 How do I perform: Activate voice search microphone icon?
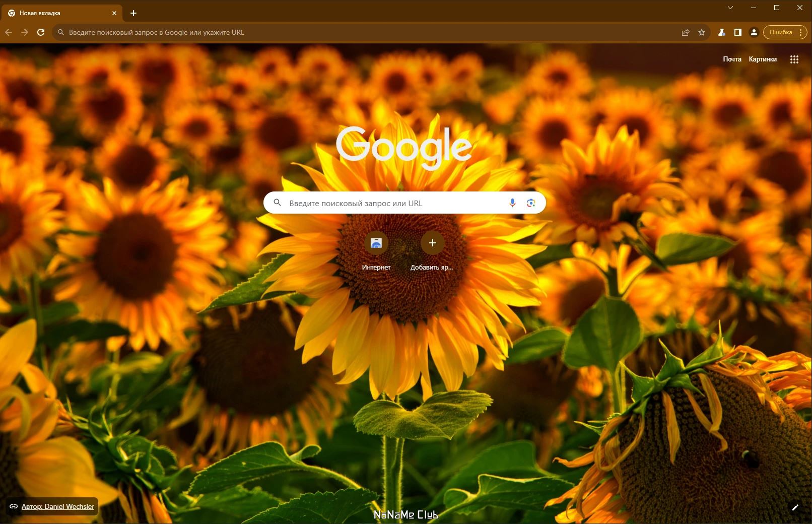[512, 203]
